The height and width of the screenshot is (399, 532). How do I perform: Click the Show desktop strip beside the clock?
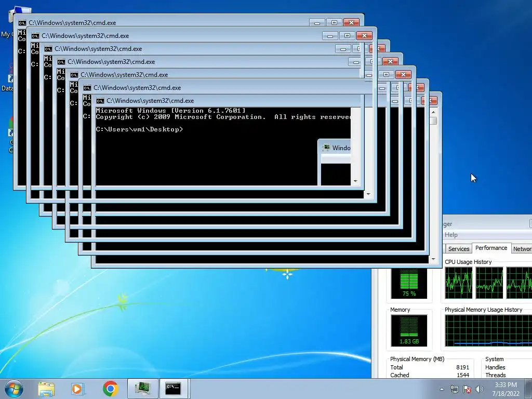click(x=528, y=389)
